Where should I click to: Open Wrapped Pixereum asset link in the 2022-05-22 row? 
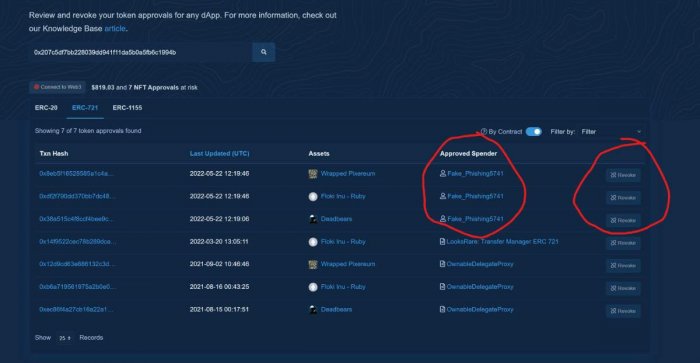click(348, 173)
